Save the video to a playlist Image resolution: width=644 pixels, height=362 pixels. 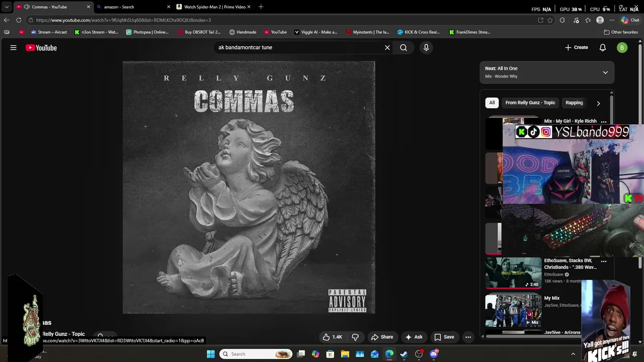coord(444,337)
